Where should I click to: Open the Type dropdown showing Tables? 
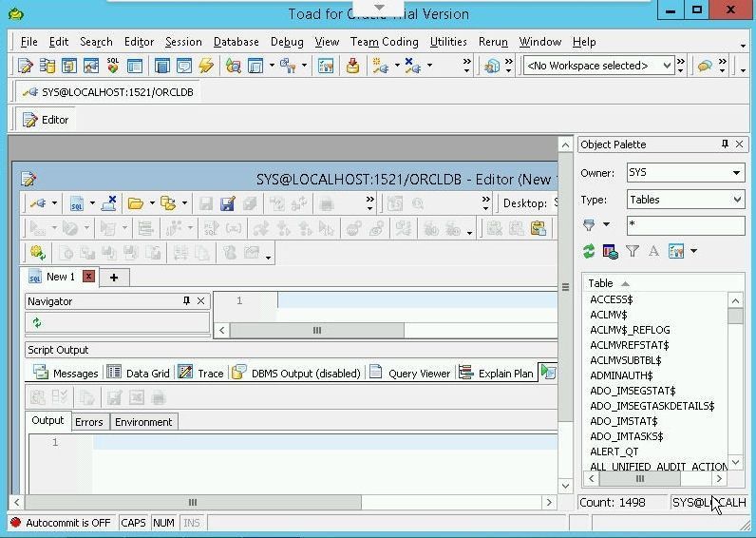coord(737,200)
